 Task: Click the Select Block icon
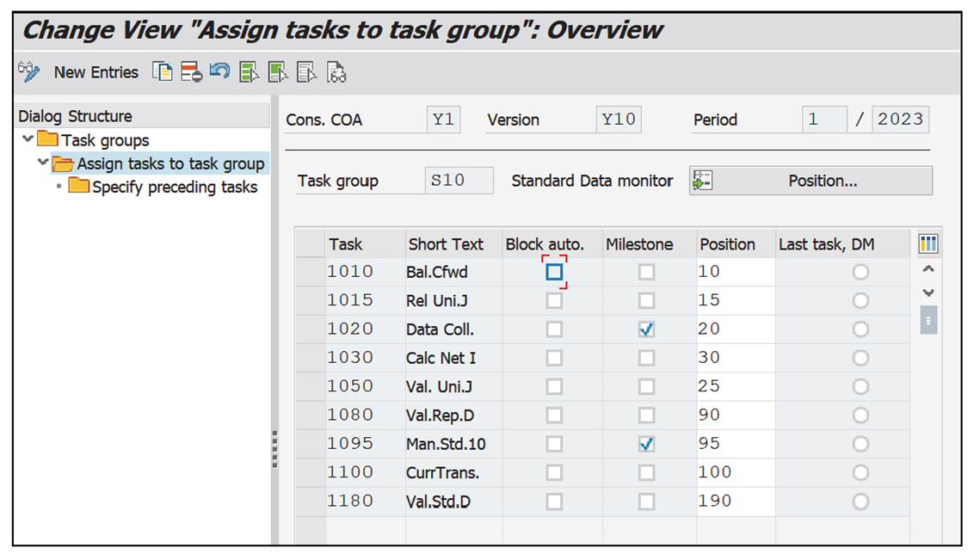click(x=276, y=71)
